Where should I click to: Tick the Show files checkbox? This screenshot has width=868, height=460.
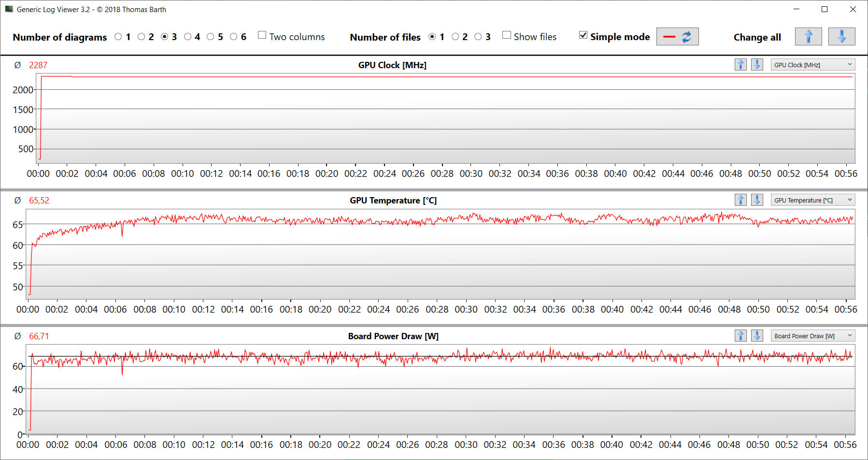pyautogui.click(x=507, y=35)
